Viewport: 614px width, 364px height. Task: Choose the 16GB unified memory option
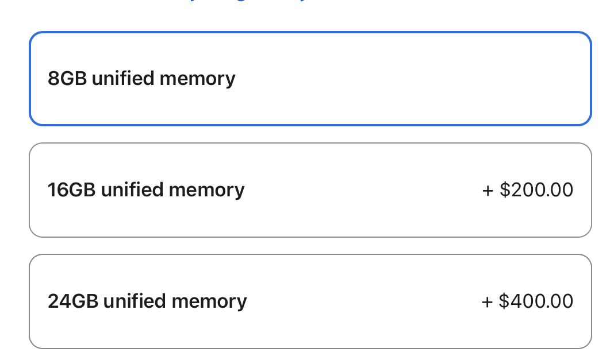(x=310, y=189)
